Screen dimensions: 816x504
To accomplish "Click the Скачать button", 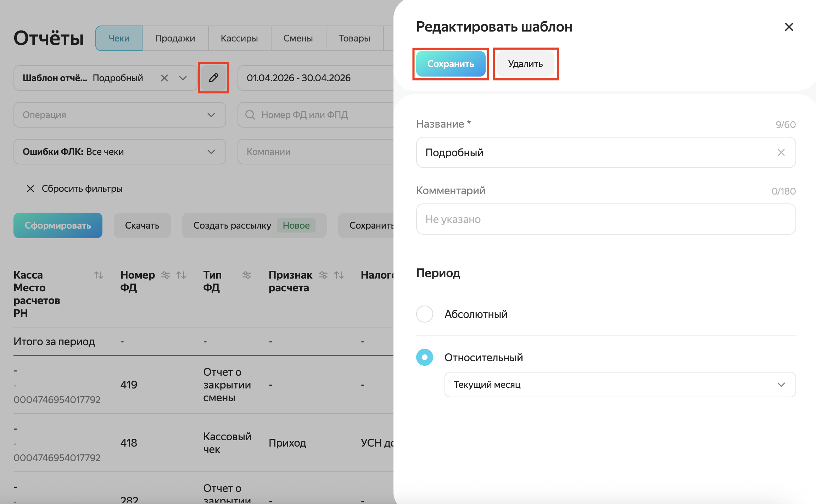I will [142, 225].
